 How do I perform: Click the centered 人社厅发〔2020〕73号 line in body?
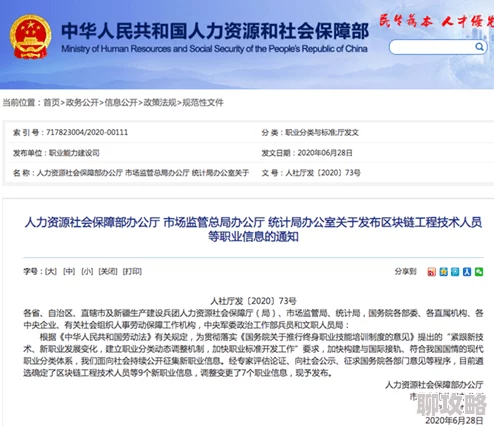coord(253,301)
